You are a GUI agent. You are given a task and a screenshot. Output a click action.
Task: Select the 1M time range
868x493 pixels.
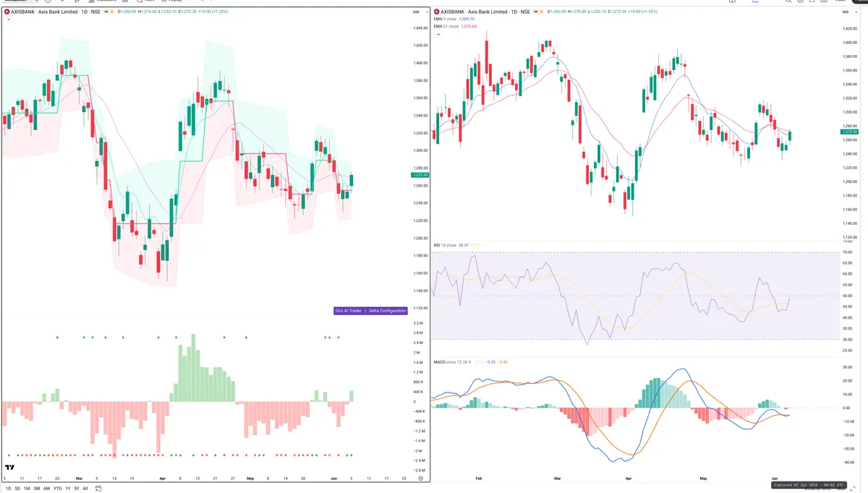pos(27,489)
